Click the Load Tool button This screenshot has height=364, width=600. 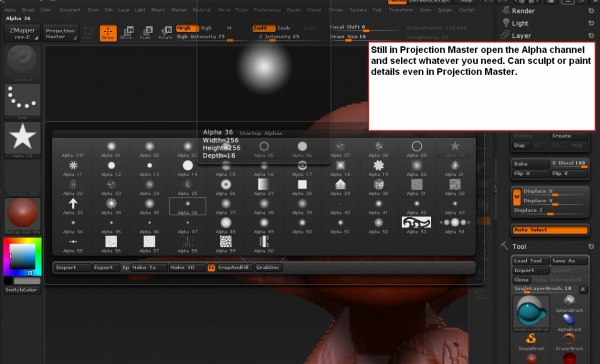[530, 261]
